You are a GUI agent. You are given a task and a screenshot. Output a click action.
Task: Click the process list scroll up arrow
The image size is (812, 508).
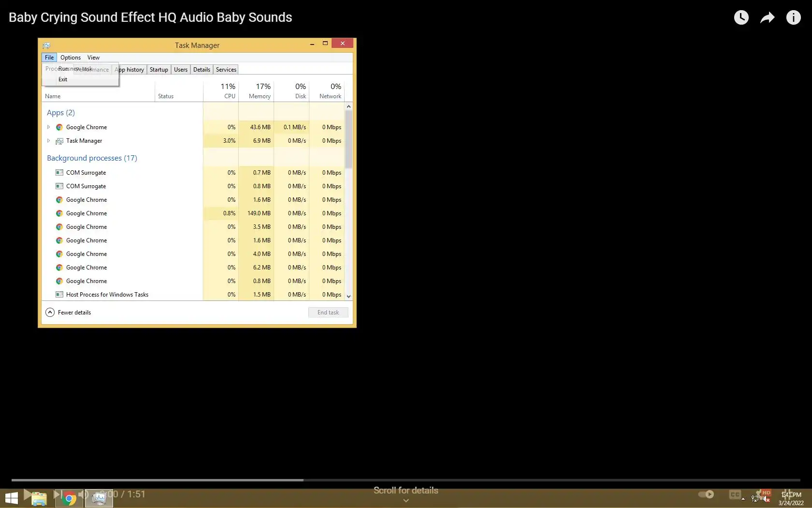coord(348,106)
